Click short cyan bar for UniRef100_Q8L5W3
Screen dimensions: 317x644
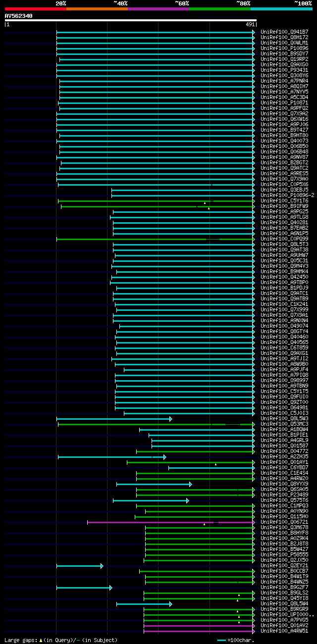pos(114,418)
